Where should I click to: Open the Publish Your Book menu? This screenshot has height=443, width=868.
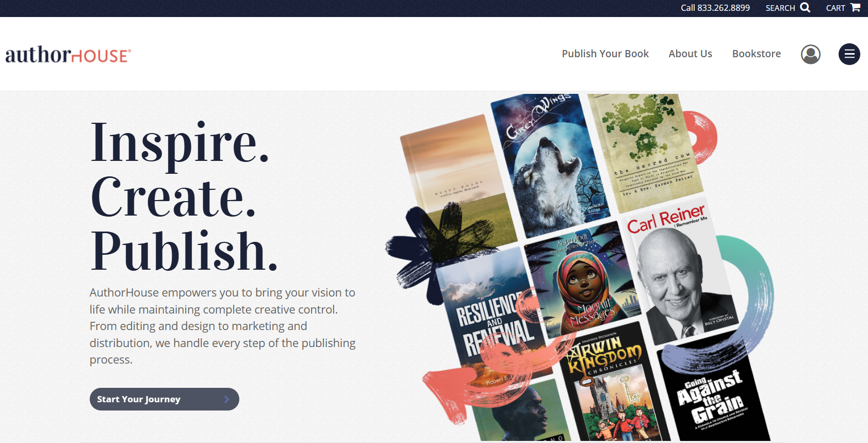coord(605,54)
